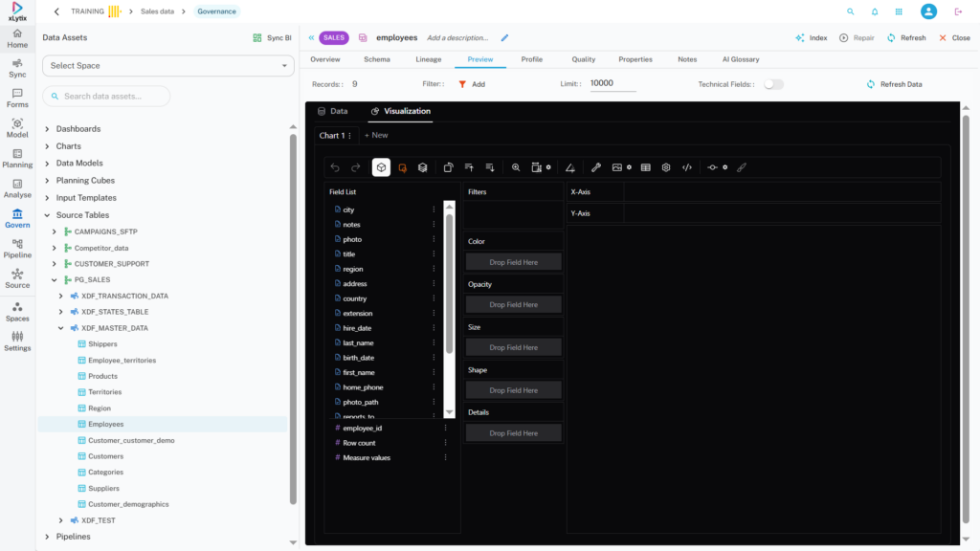
Task: Expand the Dashboards tree node
Action: click(x=48, y=129)
